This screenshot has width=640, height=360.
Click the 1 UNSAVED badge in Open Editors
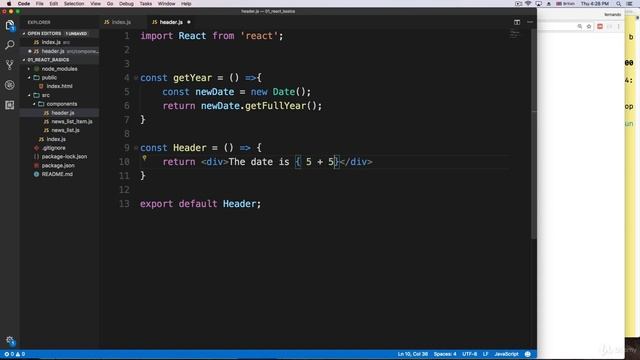(x=76, y=33)
